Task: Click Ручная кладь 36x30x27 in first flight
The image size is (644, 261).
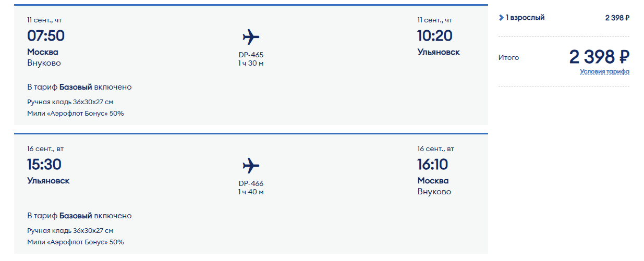Action: coord(70,102)
